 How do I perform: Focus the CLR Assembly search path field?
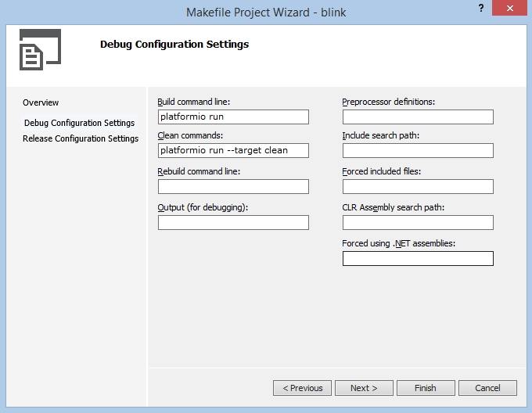coord(418,222)
